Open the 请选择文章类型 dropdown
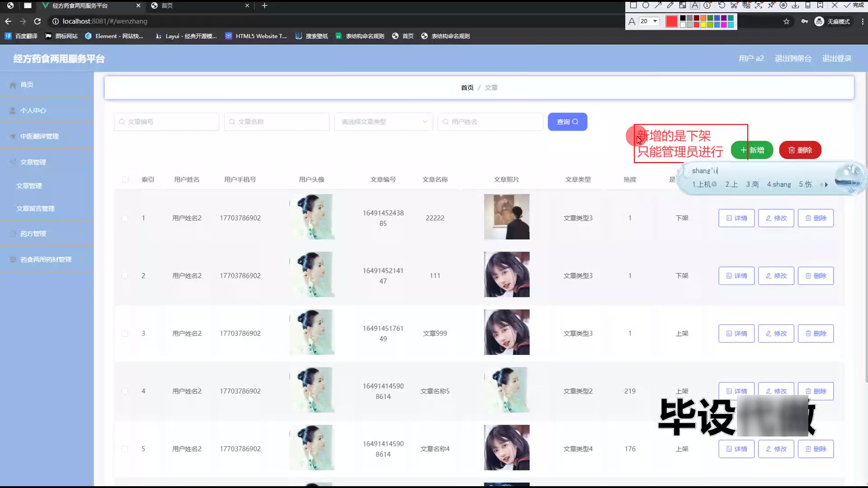Viewport: 868px width, 488px height. point(384,122)
